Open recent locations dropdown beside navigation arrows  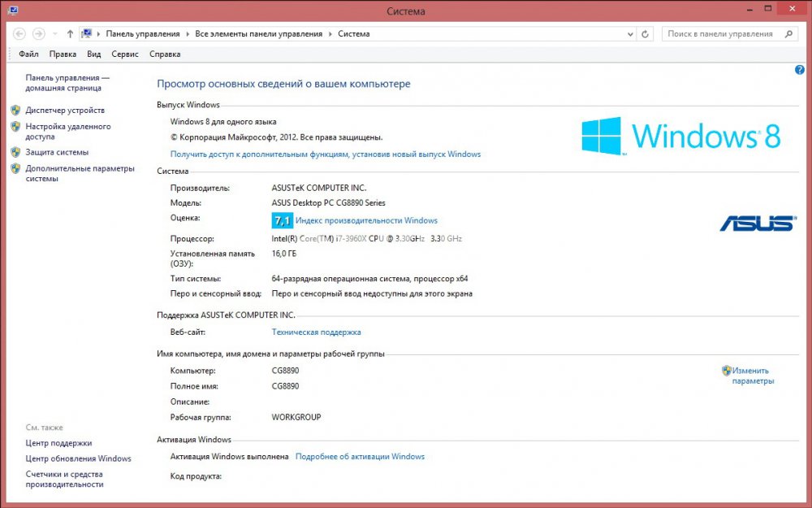[55, 34]
